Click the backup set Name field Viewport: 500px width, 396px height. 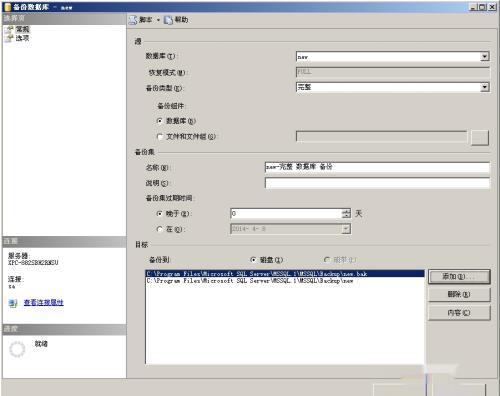(377, 167)
